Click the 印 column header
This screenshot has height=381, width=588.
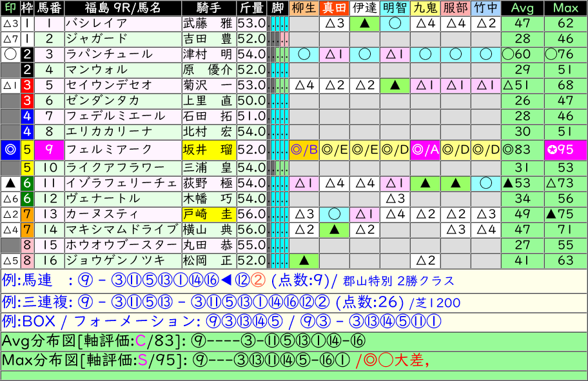(x=10, y=8)
